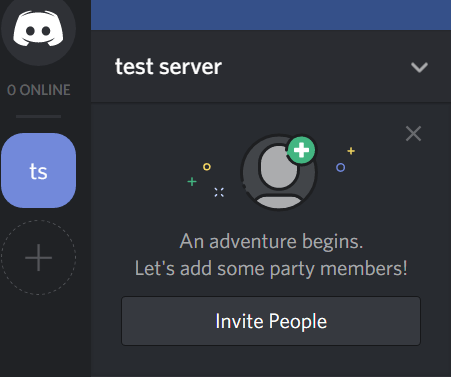This screenshot has width=451, height=377.
Task: Click "Let's add some party members!" text
Action: tap(271, 269)
